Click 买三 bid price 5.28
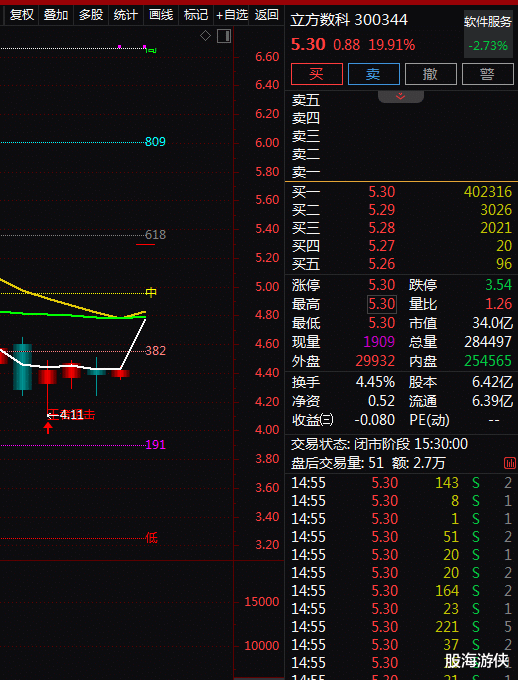 tap(382, 228)
